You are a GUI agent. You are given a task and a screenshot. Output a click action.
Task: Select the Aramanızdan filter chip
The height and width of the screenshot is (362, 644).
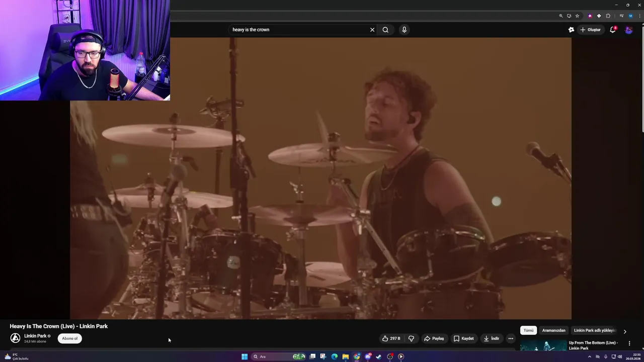[x=554, y=330]
